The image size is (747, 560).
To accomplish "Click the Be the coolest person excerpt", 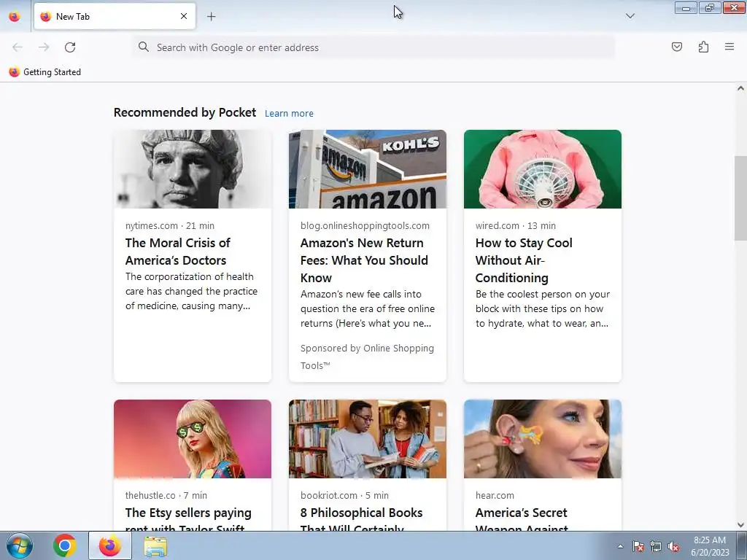I will (543, 308).
